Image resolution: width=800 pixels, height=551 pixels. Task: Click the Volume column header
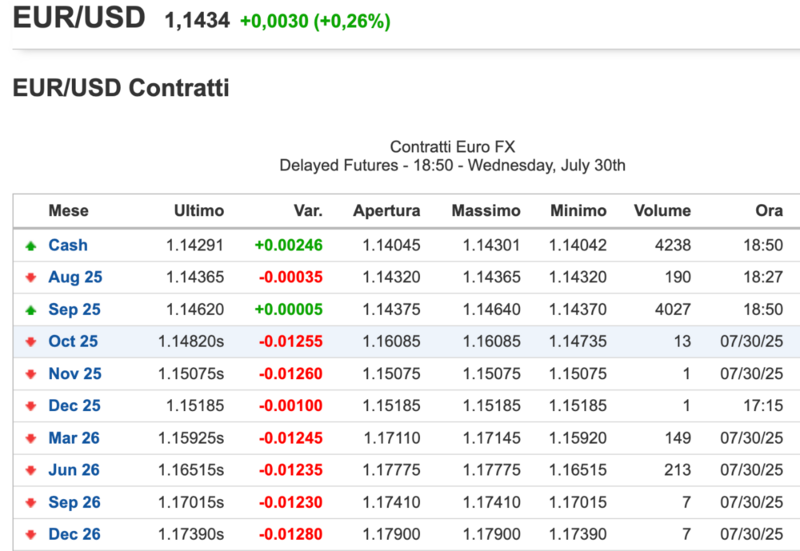(x=662, y=211)
